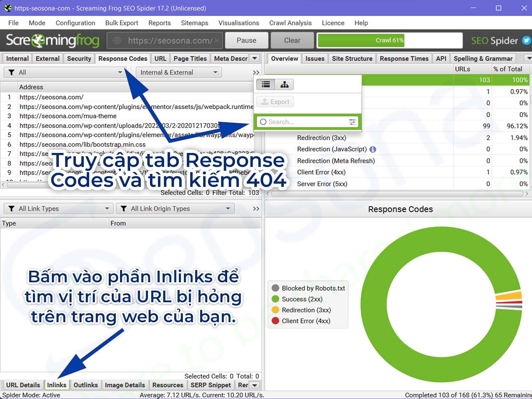
Task: Select row https://seosona.com/mua-theme
Action: click(128, 116)
